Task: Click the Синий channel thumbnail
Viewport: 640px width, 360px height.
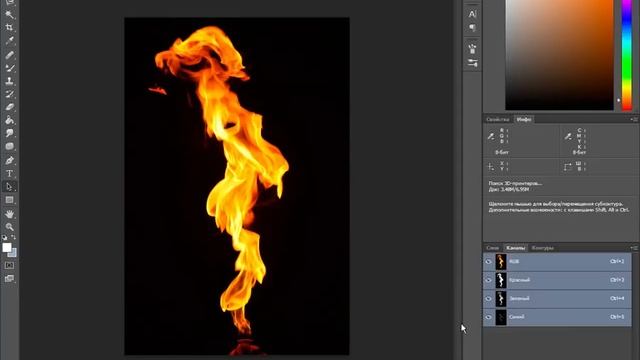Action: 501,317
